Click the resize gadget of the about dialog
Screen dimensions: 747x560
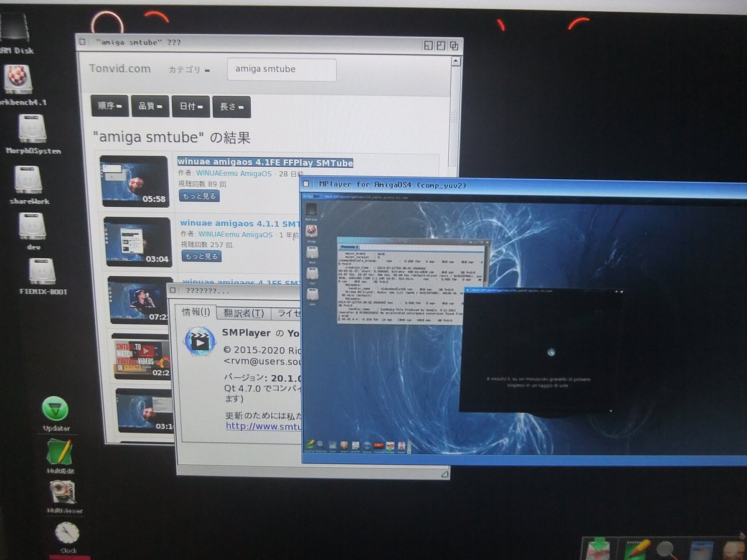click(444, 474)
